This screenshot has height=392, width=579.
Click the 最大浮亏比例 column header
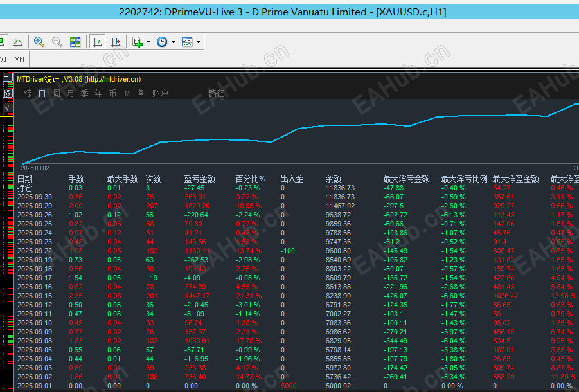point(464,179)
